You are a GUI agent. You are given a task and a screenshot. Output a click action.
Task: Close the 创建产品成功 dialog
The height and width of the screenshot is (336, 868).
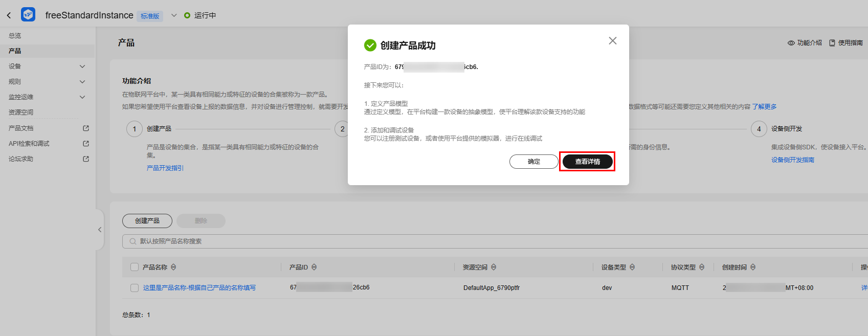[x=612, y=41]
